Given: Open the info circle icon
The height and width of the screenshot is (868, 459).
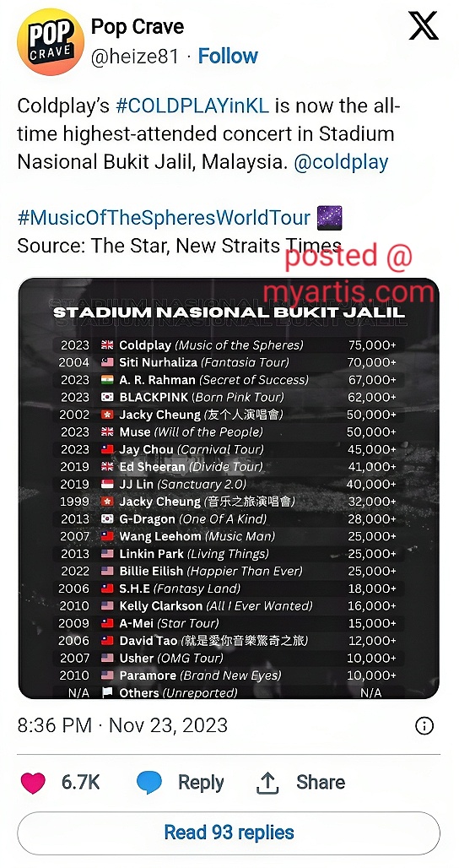Looking at the screenshot, I should tap(424, 726).
